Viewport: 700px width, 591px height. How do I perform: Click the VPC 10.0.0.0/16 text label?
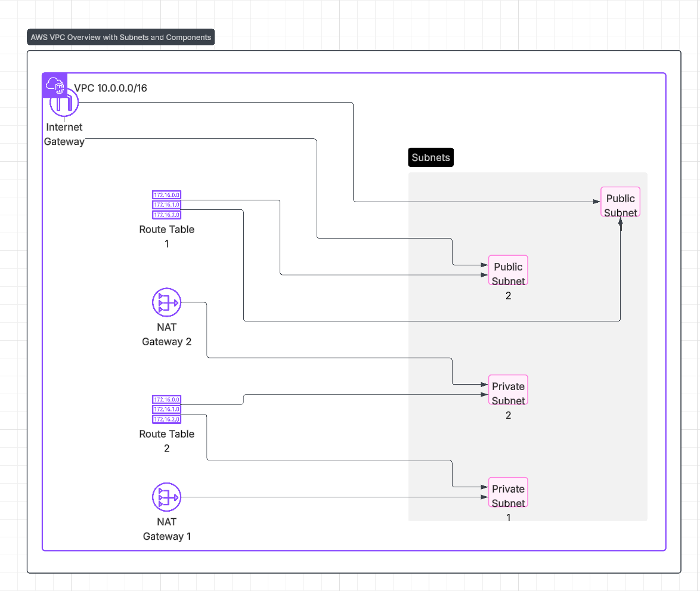coord(110,88)
